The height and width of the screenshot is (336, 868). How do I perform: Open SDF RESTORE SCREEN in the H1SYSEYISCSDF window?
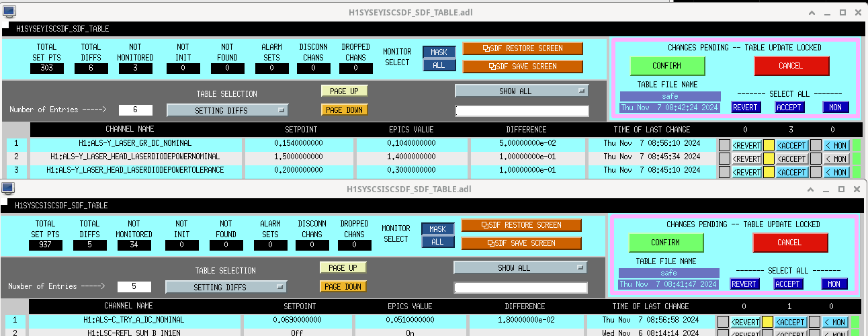(x=522, y=48)
